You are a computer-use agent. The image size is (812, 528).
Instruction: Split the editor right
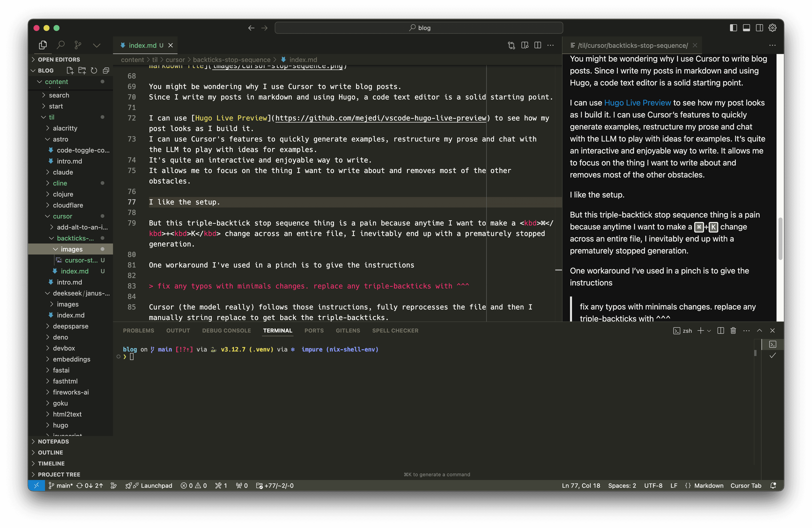coord(538,45)
